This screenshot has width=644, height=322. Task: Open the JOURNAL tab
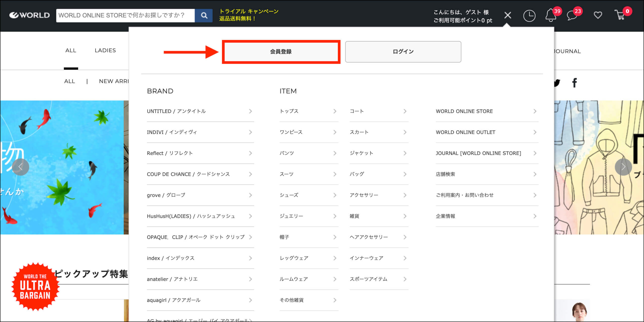point(568,51)
